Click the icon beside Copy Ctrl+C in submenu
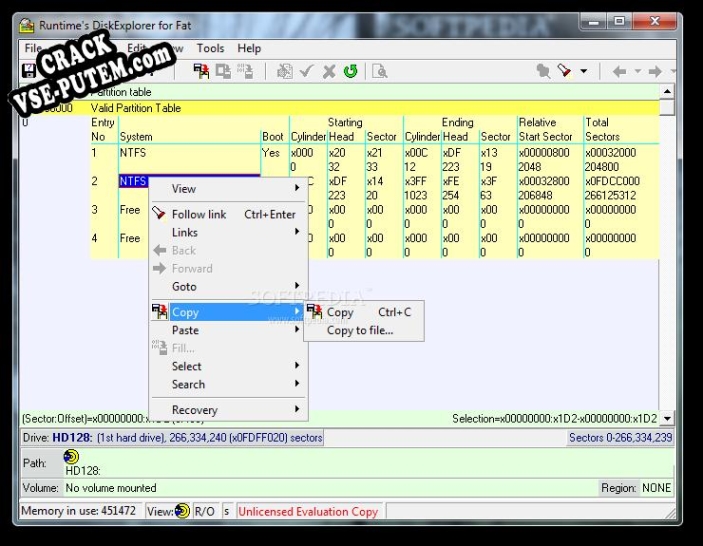This screenshot has width=703, height=546. pos(314,311)
